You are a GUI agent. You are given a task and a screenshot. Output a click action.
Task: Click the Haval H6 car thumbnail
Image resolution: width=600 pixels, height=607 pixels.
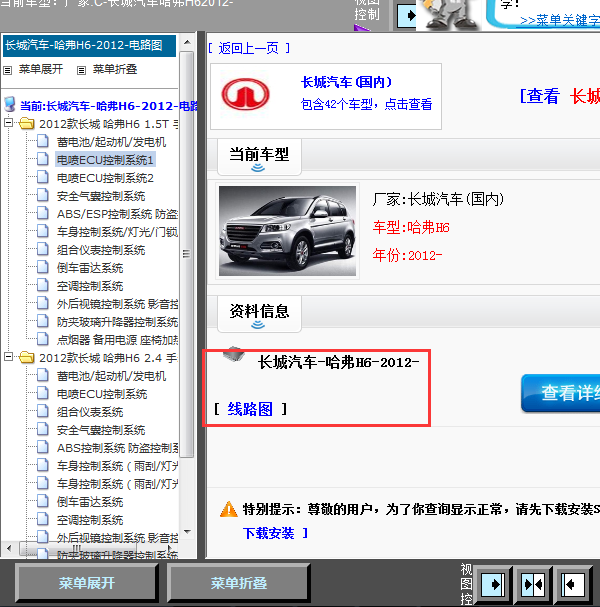287,231
